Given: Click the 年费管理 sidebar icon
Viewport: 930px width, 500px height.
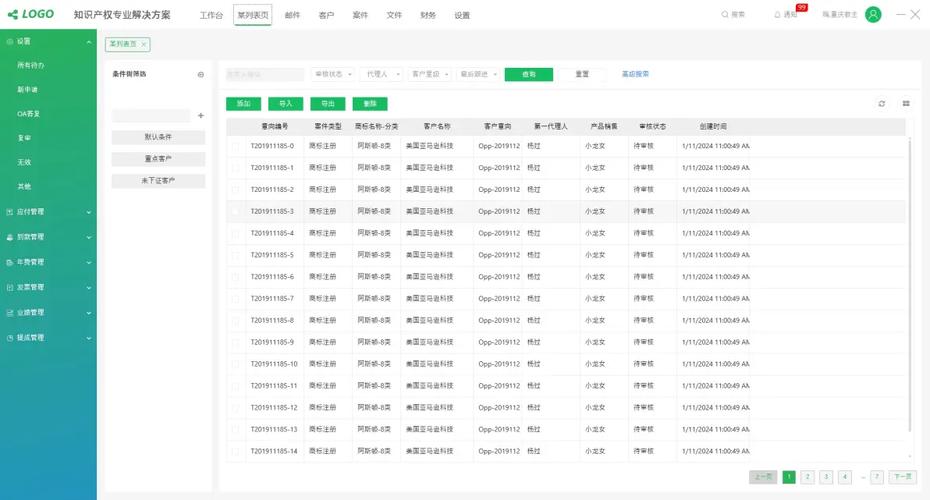Looking at the screenshot, I should tap(9, 262).
